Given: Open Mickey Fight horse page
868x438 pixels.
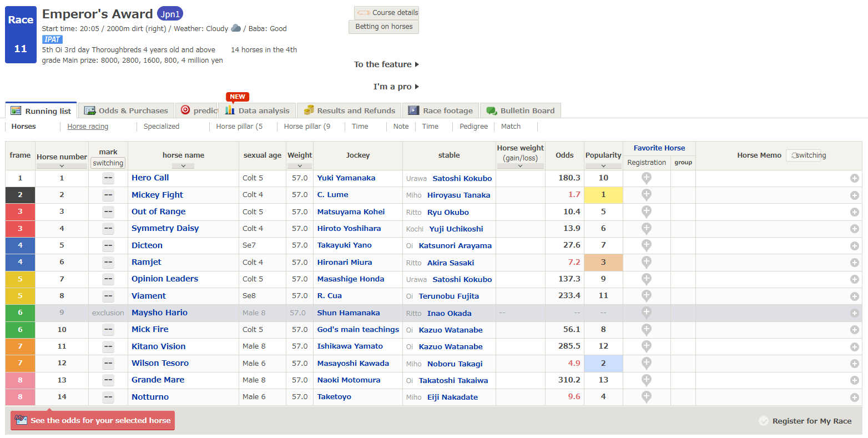Looking at the screenshot, I should click(157, 195).
